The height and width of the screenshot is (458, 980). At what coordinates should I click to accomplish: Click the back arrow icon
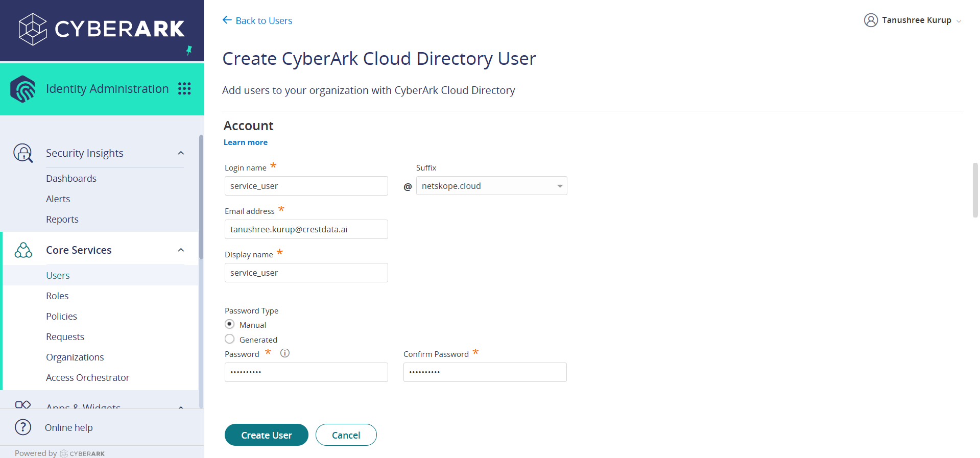[x=227, y=20]
